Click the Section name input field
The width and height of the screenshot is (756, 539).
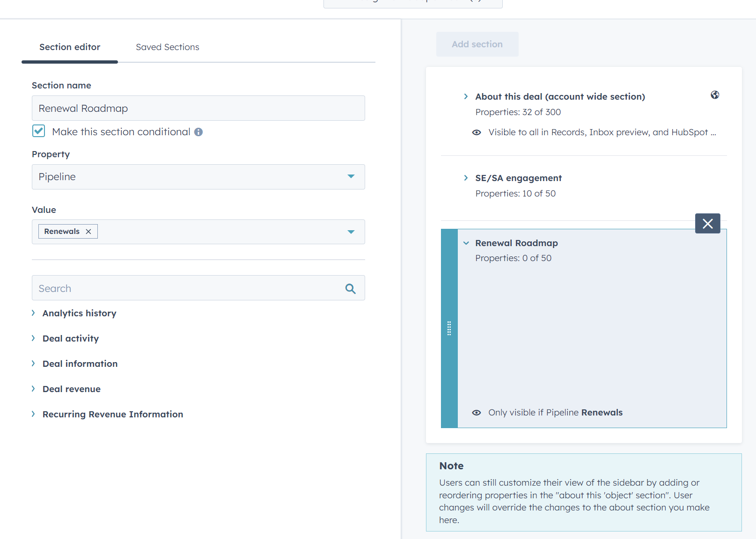point(198,108)
